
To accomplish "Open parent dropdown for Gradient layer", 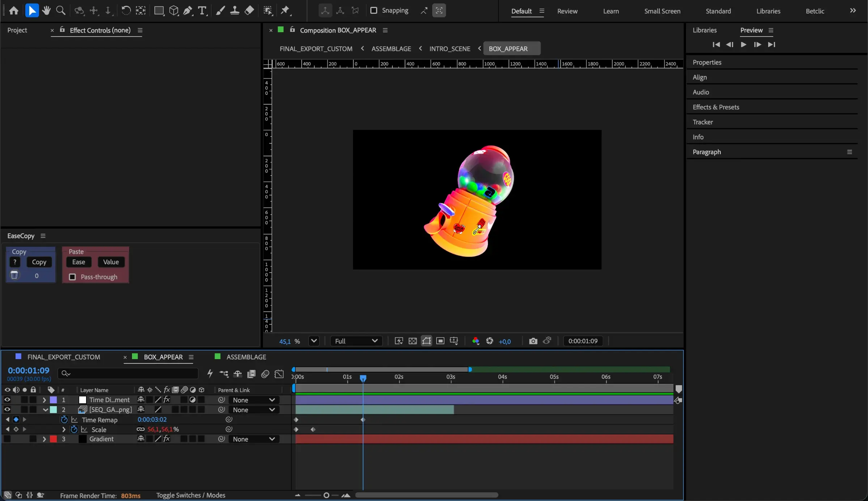I will (x=254, y=439).
